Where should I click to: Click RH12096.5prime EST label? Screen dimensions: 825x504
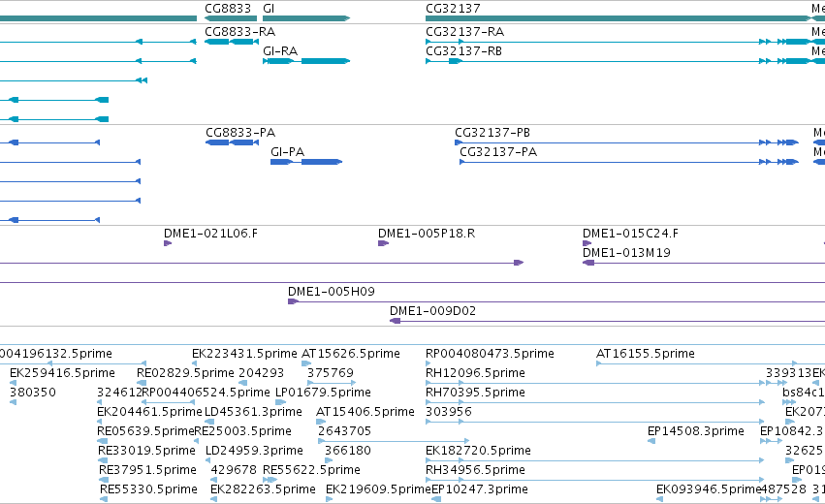pyautogui.click(x=475, y=373)
